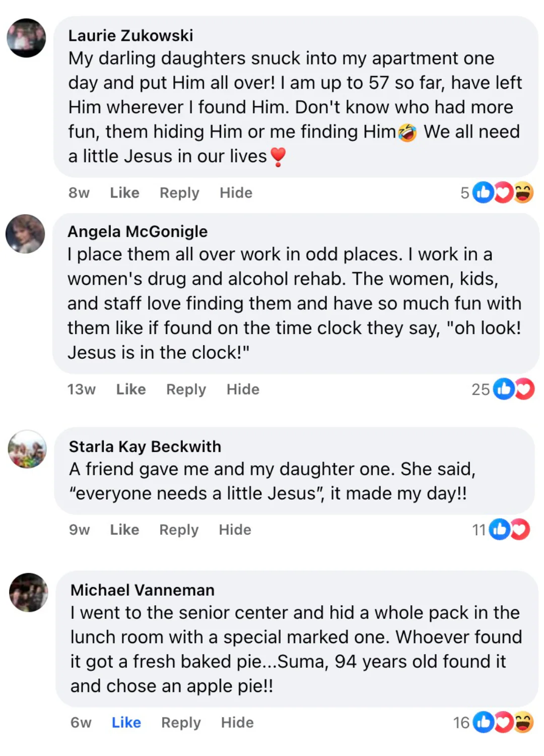
Task: Like Laurie Zukowski's comment
Action: click(x=124, y=193)
